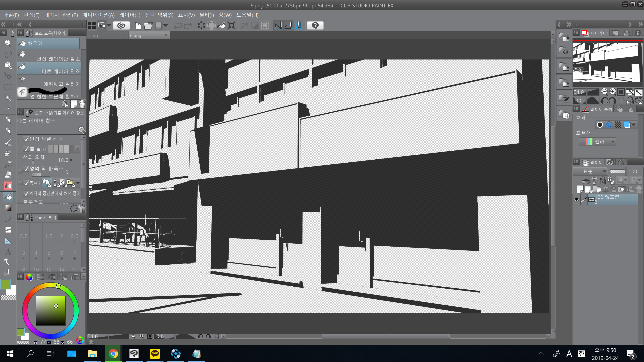Click the help question mark button

click(x=315, y=26)
